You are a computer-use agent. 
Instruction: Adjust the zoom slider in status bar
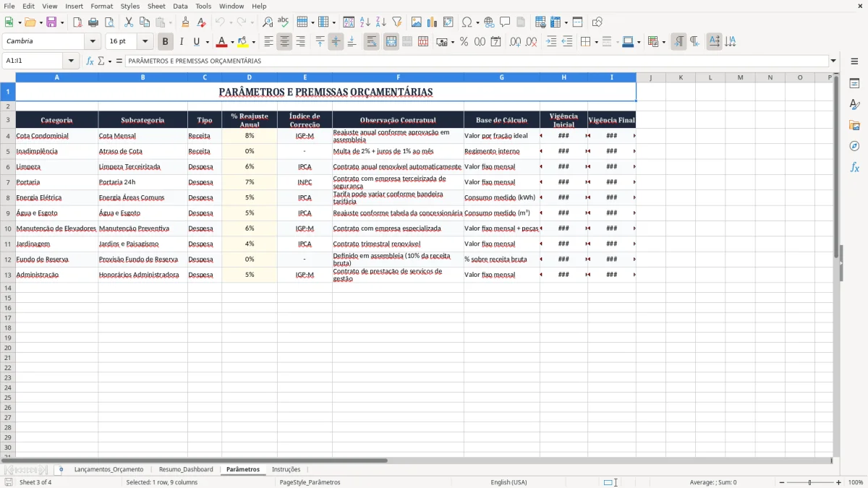(809, 482)
